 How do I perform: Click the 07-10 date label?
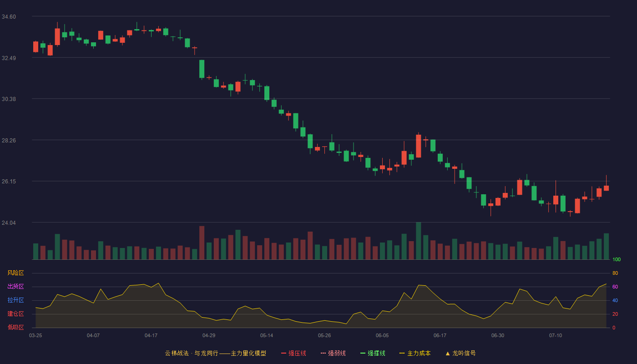(x=556, y=335)
